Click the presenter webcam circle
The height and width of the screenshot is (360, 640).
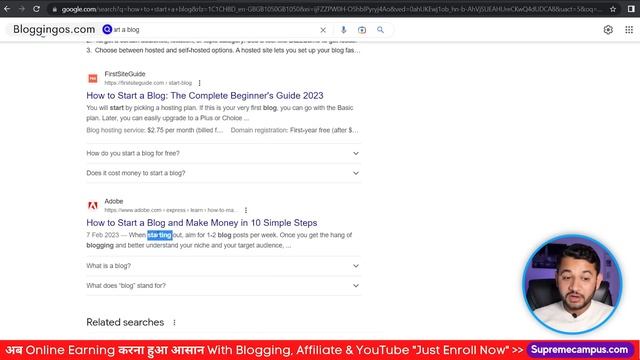pyautogui.click(x=572, y=284)
